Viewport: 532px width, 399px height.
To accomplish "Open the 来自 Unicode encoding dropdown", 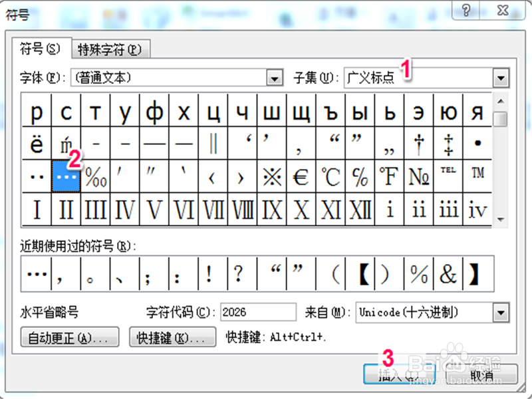I will click(x=501, y=312).
